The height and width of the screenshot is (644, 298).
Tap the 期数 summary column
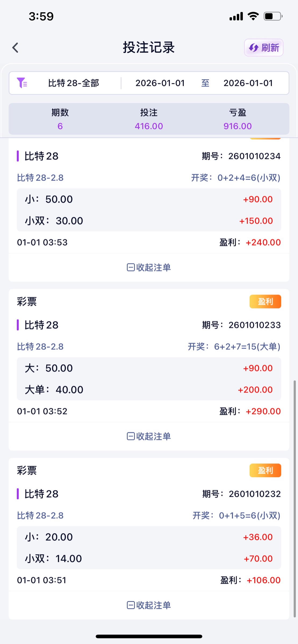point(60,119)
